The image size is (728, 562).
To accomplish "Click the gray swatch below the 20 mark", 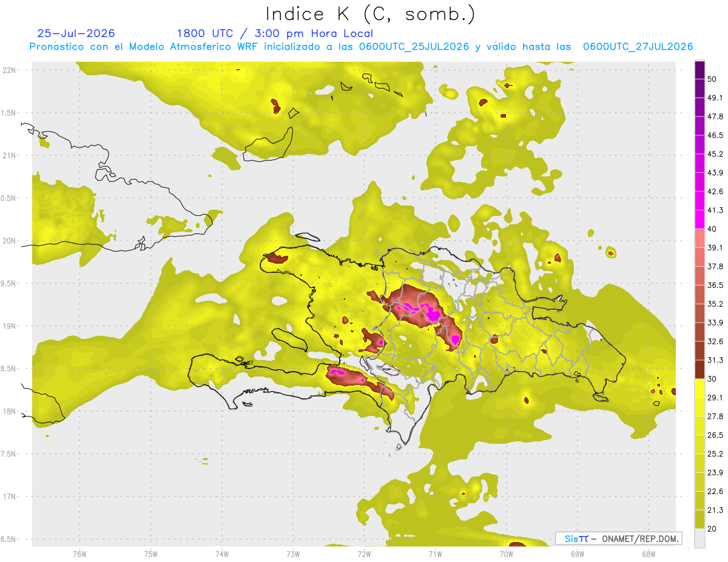I will [x=699, y=538].
